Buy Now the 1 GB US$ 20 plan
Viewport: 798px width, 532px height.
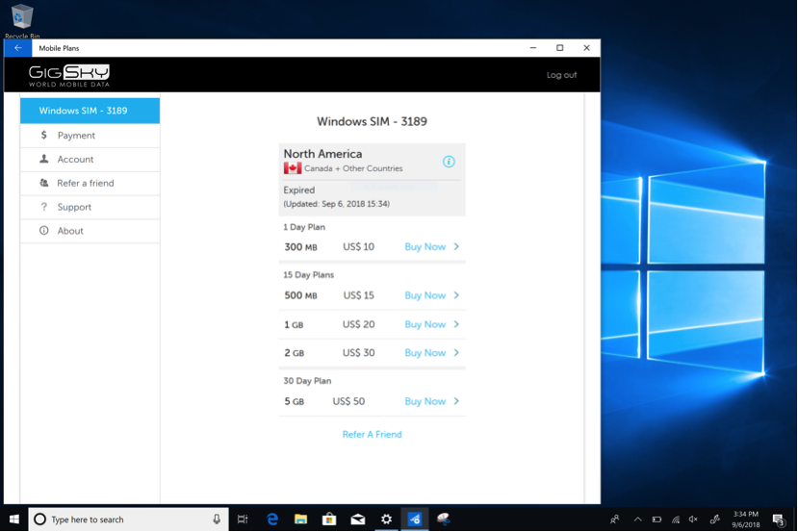[425, 324]
